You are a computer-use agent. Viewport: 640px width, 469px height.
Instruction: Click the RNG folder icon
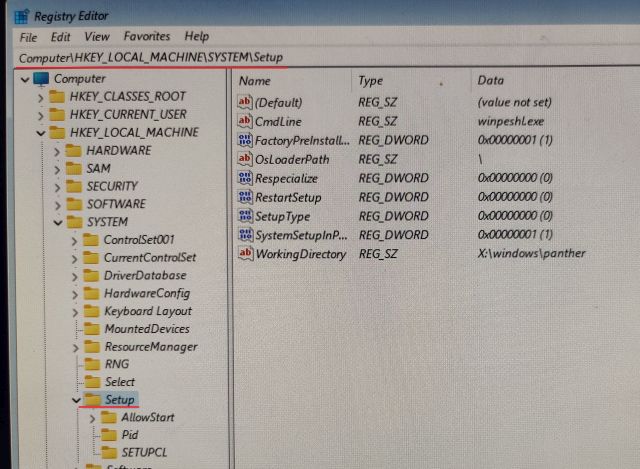[92, 364]
